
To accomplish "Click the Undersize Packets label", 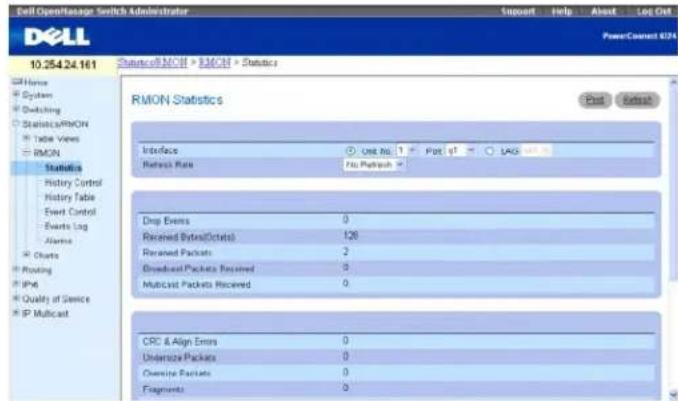I will click(179, 358).
